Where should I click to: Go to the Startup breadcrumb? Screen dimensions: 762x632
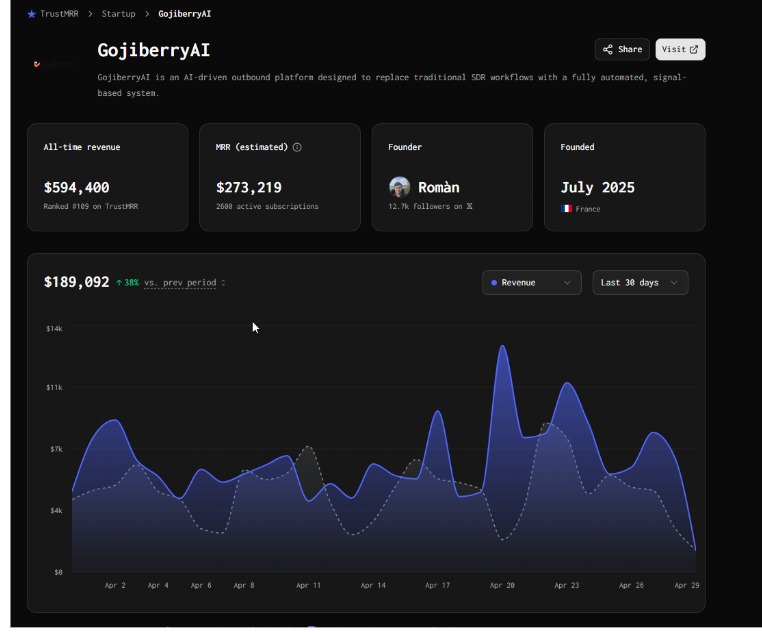[118, 14]
